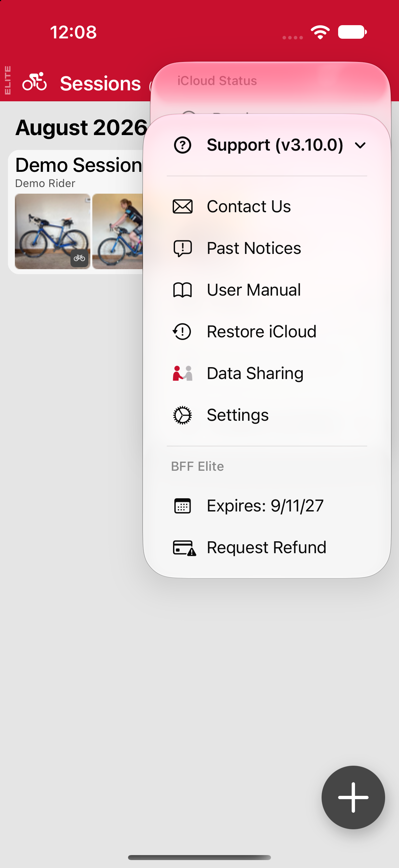Choose Request Refund
Image resolution: width=399 pixels, height=868 pixels.
tap(267, 548)
